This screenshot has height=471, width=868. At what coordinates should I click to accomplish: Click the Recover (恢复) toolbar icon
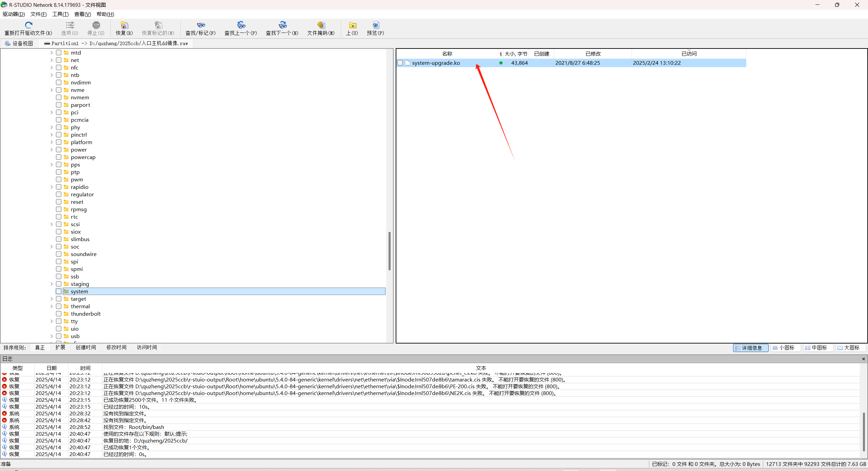click(124, 25)
